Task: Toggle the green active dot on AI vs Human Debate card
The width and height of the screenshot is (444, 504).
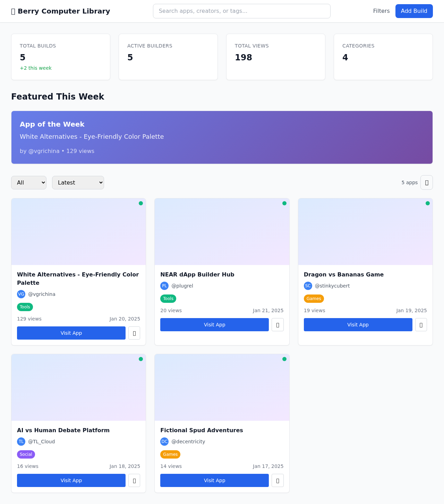Action: [x=141, y=359]
